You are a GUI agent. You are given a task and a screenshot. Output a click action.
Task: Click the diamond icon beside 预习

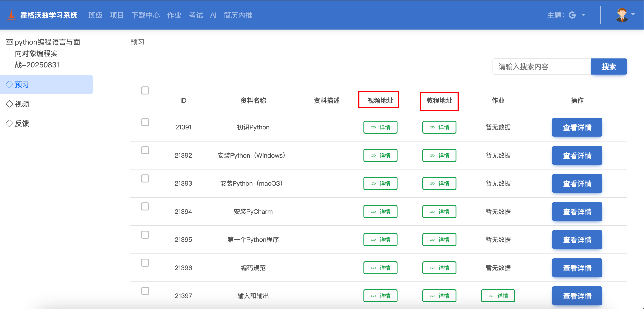pos(9,84)
